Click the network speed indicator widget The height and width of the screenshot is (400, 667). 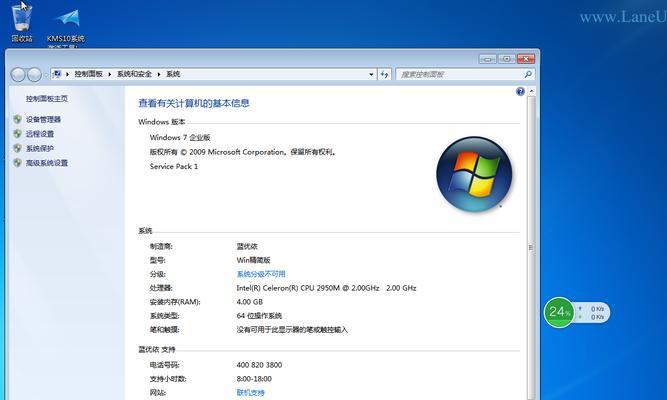coord(592,313)
